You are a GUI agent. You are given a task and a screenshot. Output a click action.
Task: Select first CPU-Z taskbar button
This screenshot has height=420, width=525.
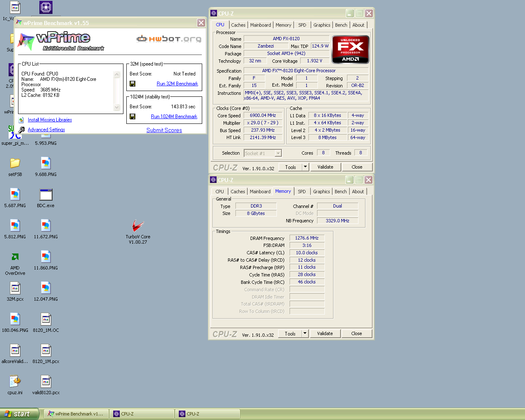tap(142, 414)
